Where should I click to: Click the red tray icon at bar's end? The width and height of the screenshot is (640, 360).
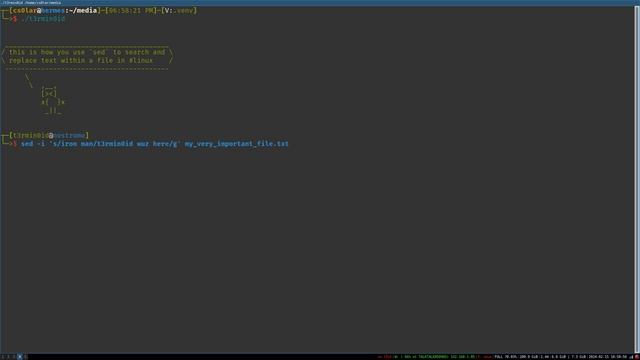pyautogui.click(x=636, y=357)
